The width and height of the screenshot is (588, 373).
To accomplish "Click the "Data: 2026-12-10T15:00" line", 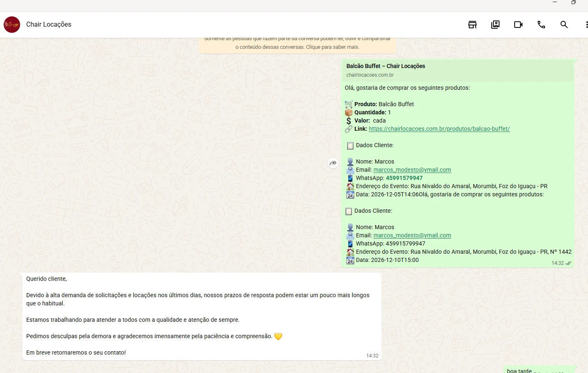I will pos(383,260).
